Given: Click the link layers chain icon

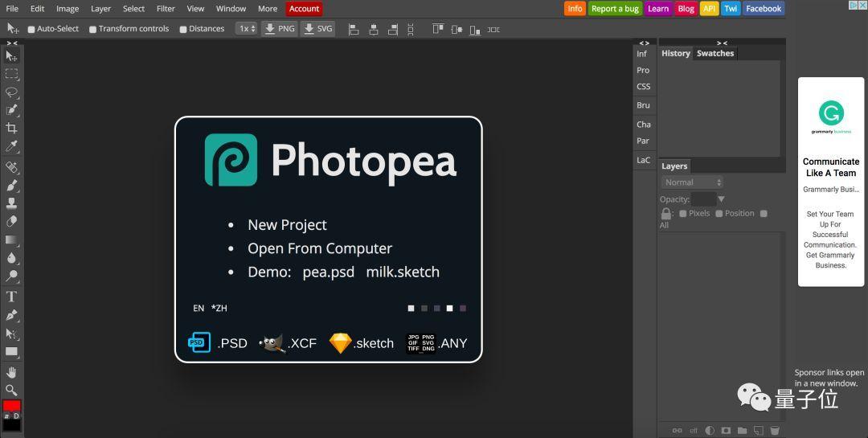Looking at the screenshot, I should pyautogui.click(x=677, y=430).
